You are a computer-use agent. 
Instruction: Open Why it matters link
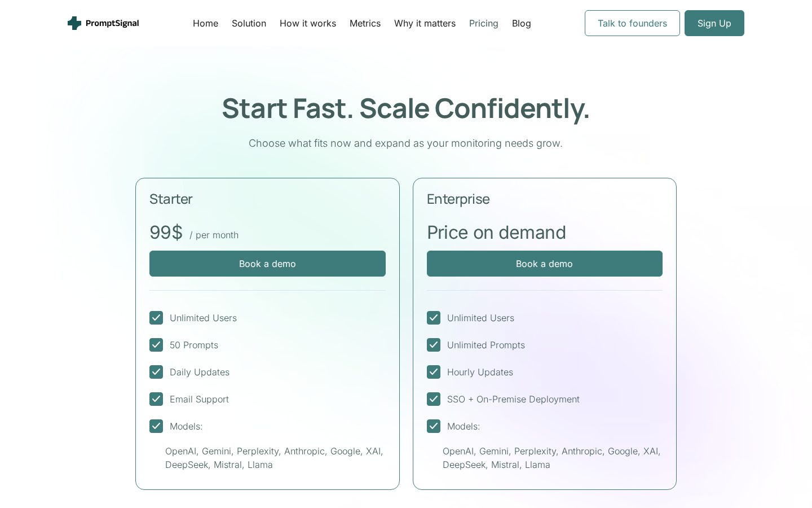[x=425, y=23]
